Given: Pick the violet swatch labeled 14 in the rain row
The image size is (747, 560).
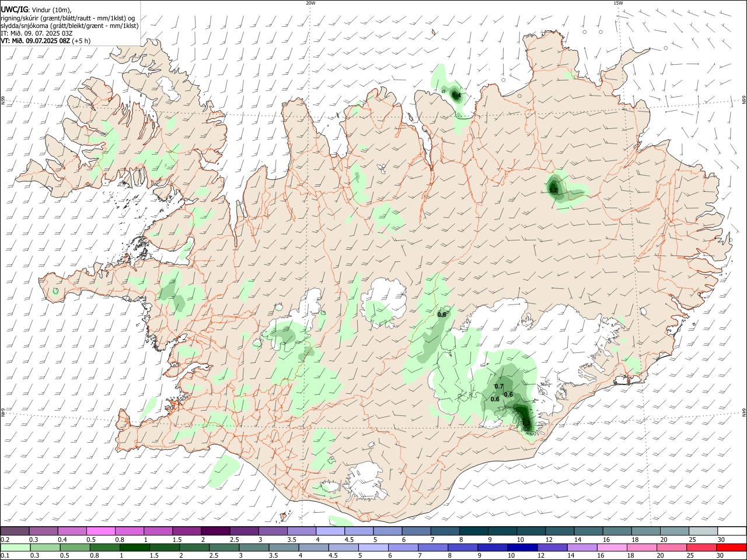Looking at the screenshot, I should coord(581,547).
